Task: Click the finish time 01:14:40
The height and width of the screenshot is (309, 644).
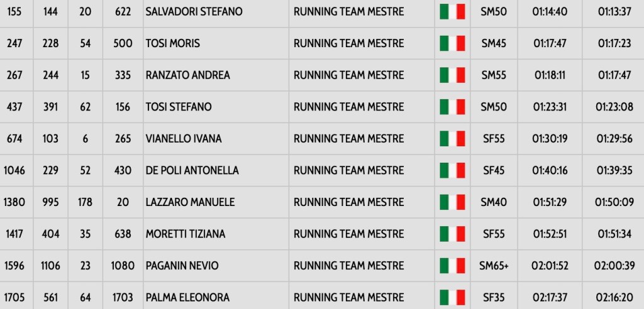Action: tap(550, 12)
